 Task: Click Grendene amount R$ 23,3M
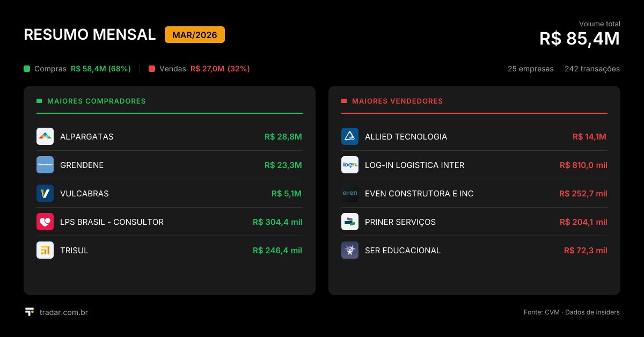pyautogui.click(x=283, y=165)
